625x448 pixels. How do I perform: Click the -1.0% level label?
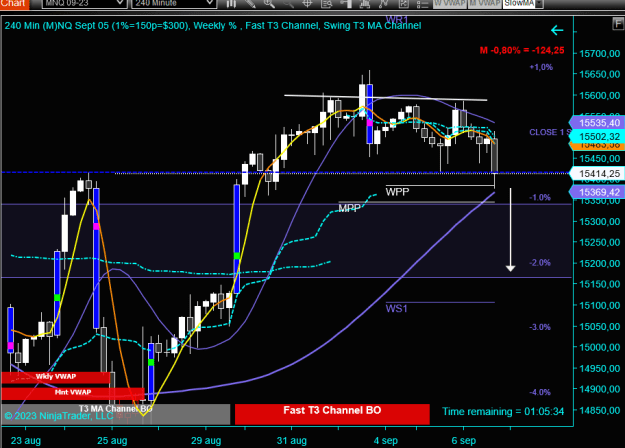tap(540, 198)
